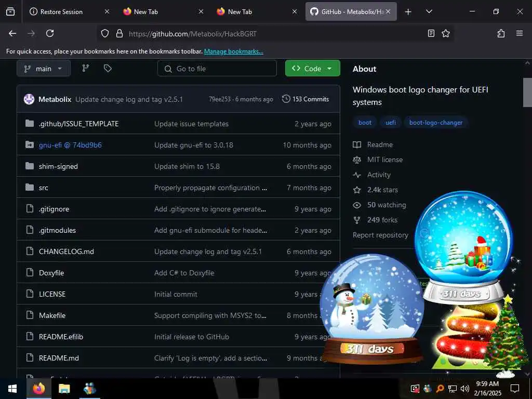Open a new tab with the plus button
The height and width of the screenshot is (399, 532).
[408, 12]
